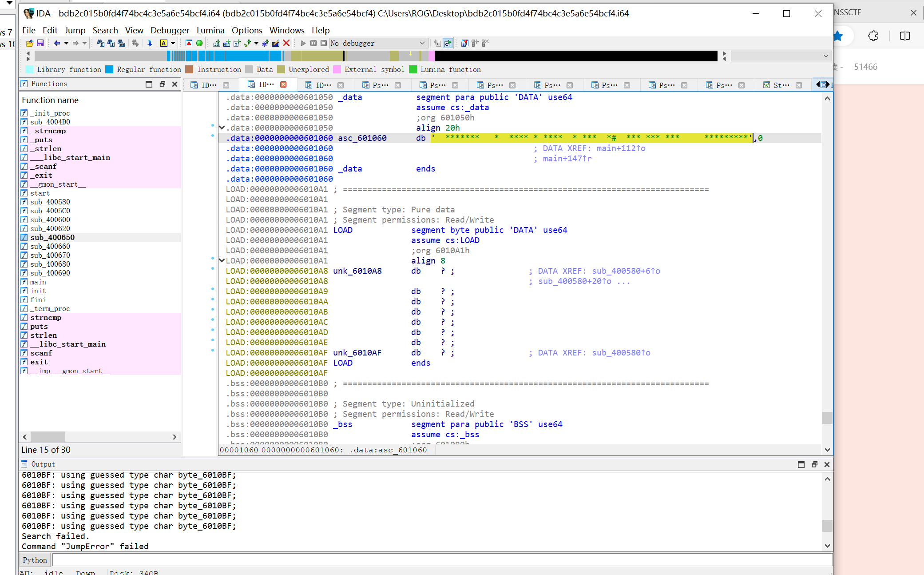Click the green circle toolbar icon
This screenshot has height=575, width=924.
click(199, 43)
